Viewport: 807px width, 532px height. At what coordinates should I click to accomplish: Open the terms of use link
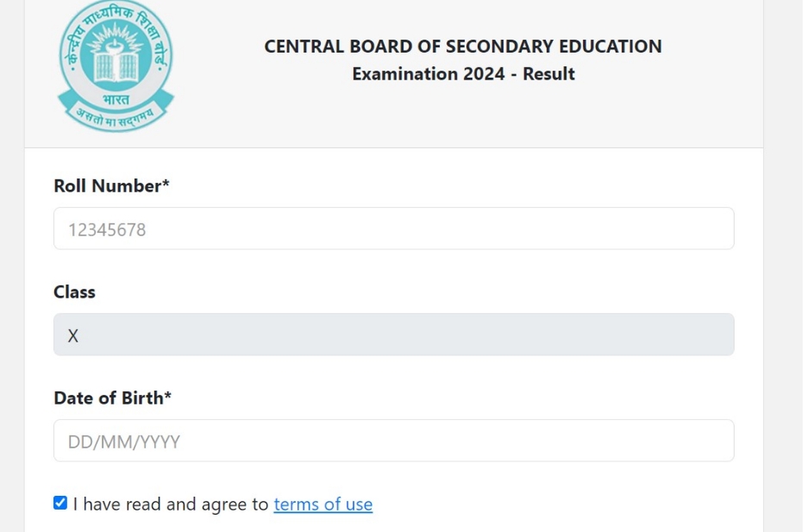point(323,504)
